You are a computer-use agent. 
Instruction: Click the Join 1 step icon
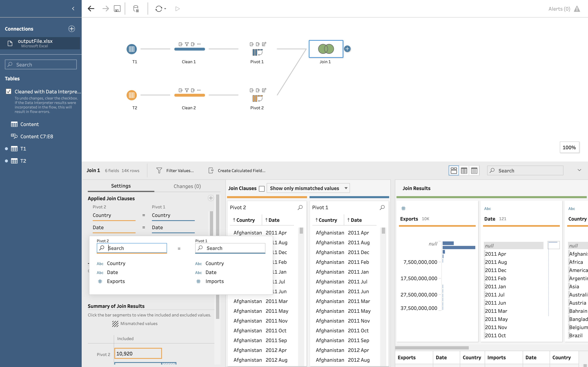(326, 49)
